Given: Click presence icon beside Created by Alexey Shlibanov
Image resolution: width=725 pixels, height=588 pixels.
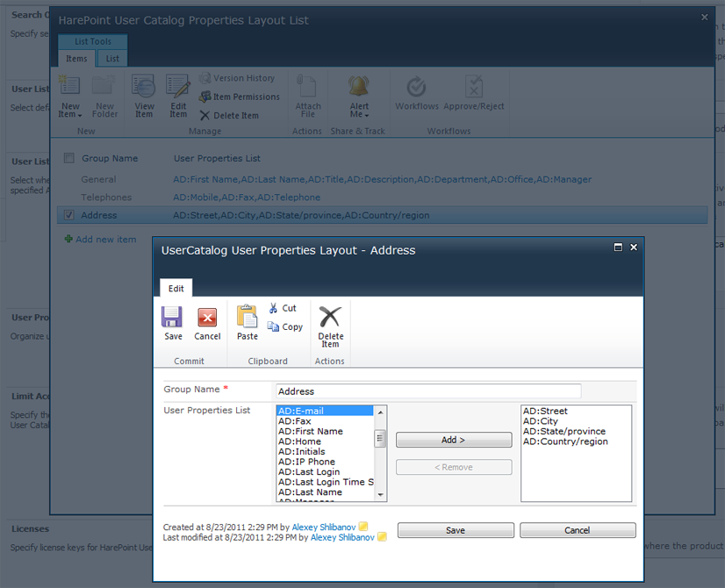Looking at the screenshot, I should pos(363,527).
